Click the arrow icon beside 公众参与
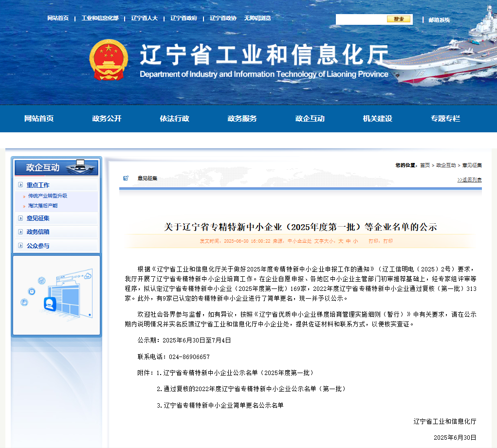The height and width of the screenshot is (448, 497). 20,246
